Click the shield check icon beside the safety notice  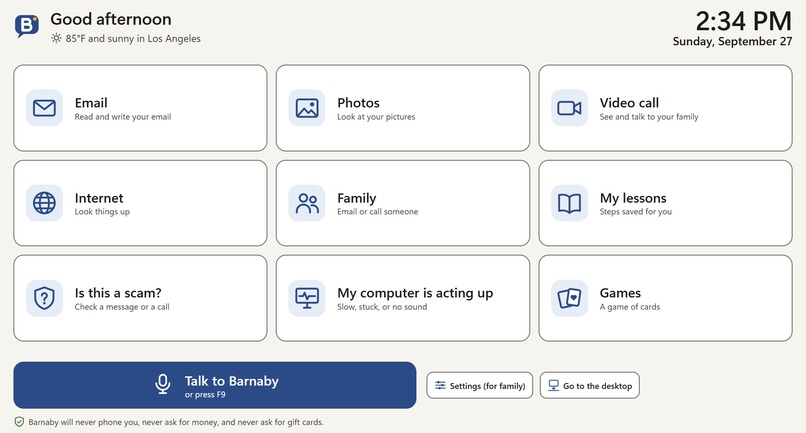point(19,422)
